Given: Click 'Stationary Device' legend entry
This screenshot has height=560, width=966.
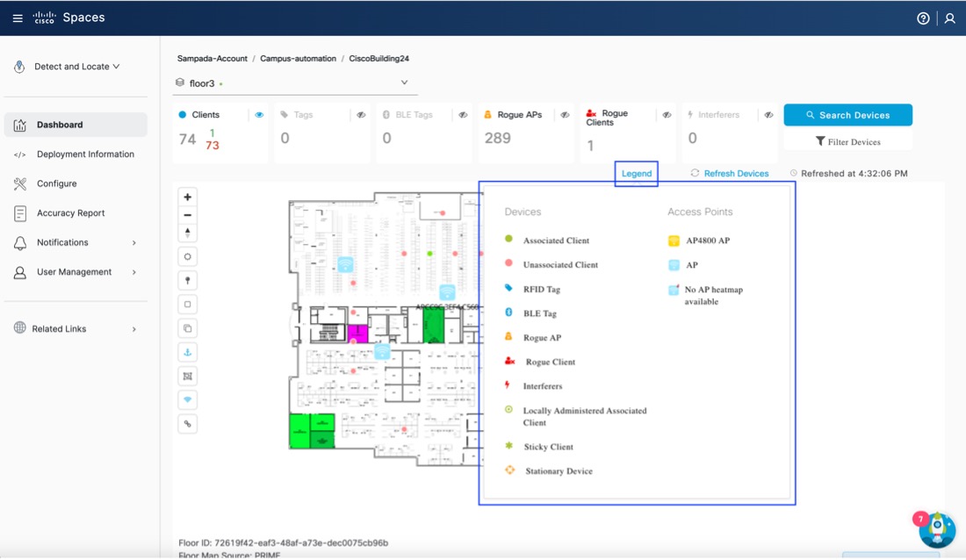Looking at the screenshot, I should [559, 470].
